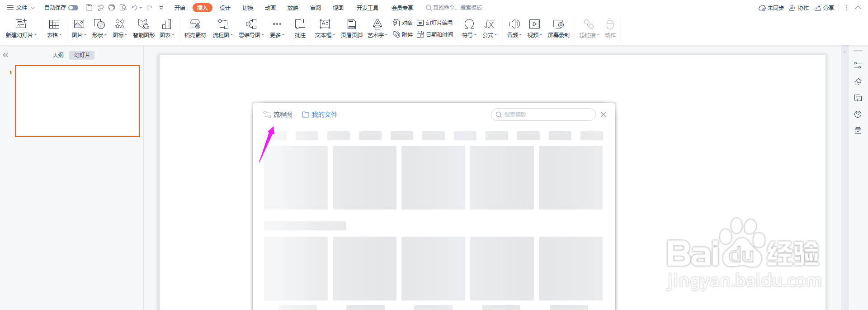Switch to the 动画 (Animation) tab
The image size is (868, 310).
coord(270,8)
